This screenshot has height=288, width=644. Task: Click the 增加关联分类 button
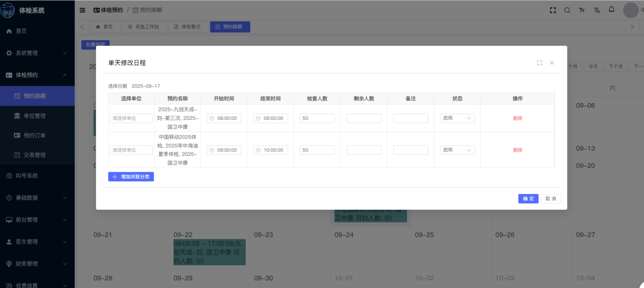point(131,177)
